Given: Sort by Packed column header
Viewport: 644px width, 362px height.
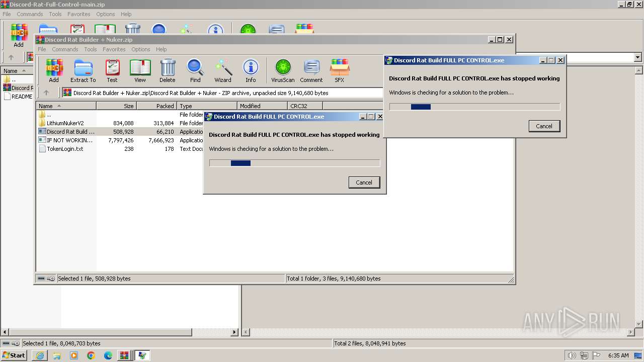Looking at the screenshot, I should click(x=156, y=106).
